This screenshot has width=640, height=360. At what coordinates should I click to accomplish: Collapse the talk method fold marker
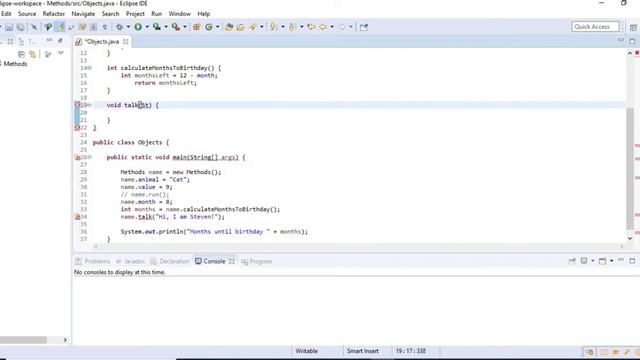click(90, 105)
